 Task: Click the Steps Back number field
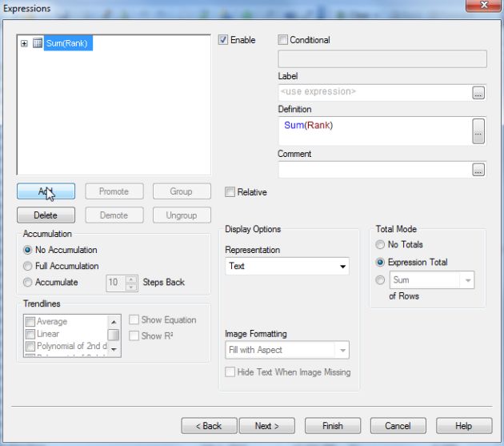tap(116, 283)
